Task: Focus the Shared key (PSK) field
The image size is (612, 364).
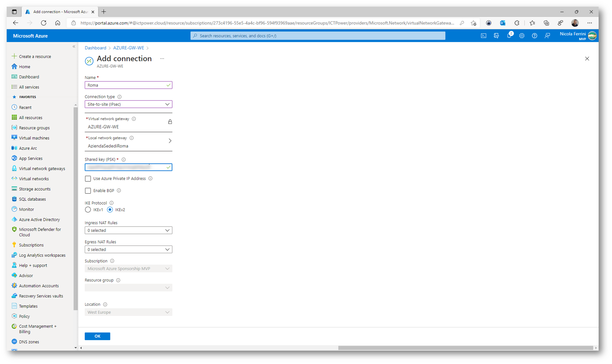Action: point(128,167)
